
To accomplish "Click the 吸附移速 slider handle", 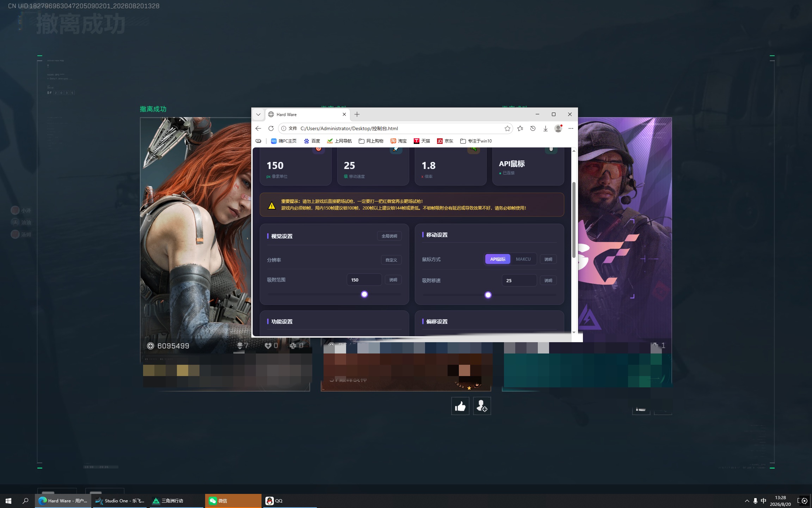I will pos(488,295).
